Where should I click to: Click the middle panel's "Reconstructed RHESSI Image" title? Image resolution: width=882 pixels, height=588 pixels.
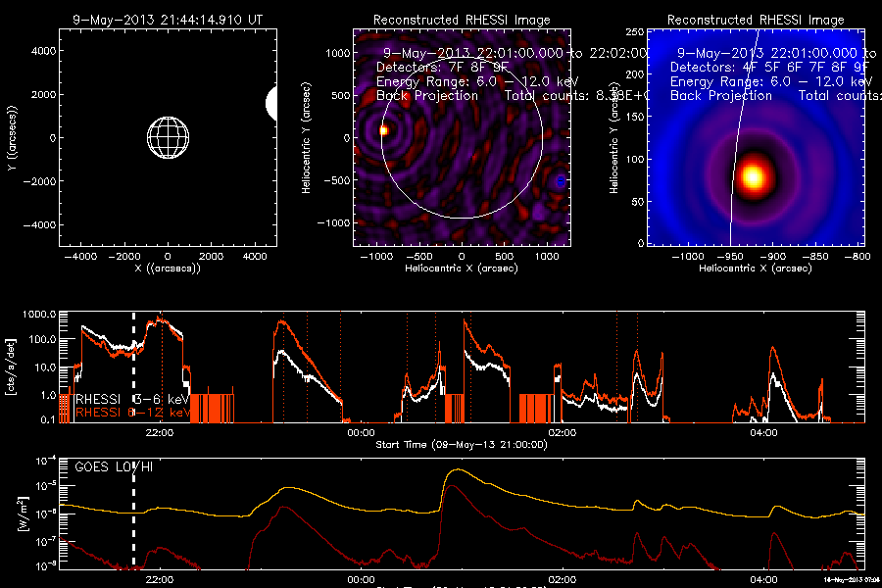(462, 20)
